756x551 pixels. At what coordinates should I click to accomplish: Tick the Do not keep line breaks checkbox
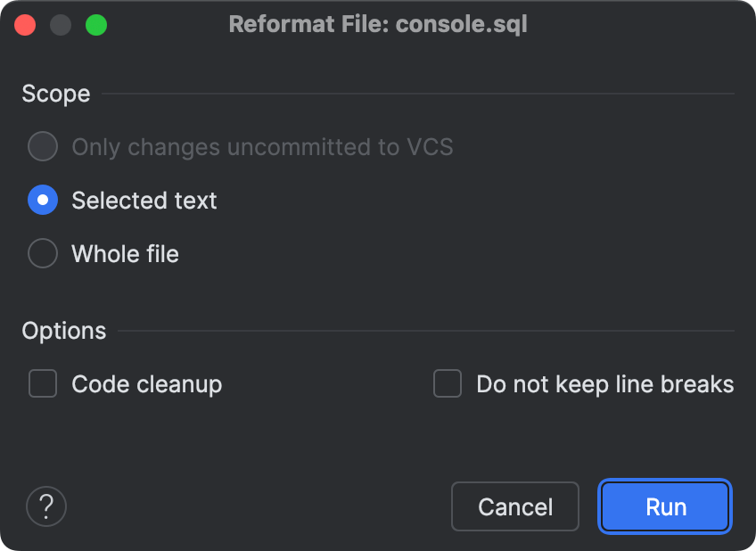448,383
